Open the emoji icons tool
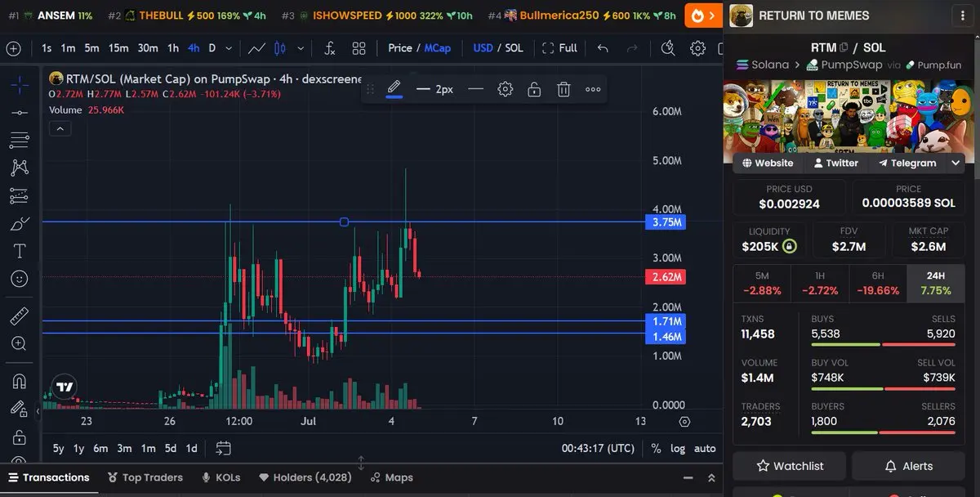Image resolution: width=980 pixels, height=497 pixels. click(20, 279)
